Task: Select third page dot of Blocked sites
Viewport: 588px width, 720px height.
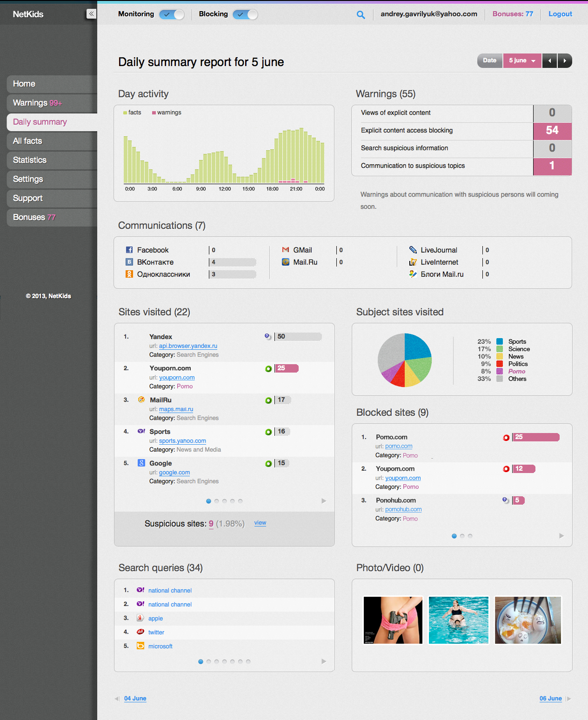Action: 470,536
